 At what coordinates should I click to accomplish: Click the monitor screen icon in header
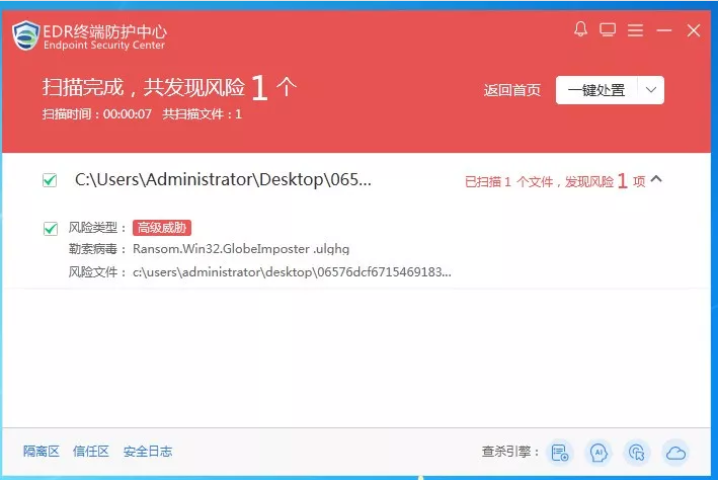tap(608, 30)
